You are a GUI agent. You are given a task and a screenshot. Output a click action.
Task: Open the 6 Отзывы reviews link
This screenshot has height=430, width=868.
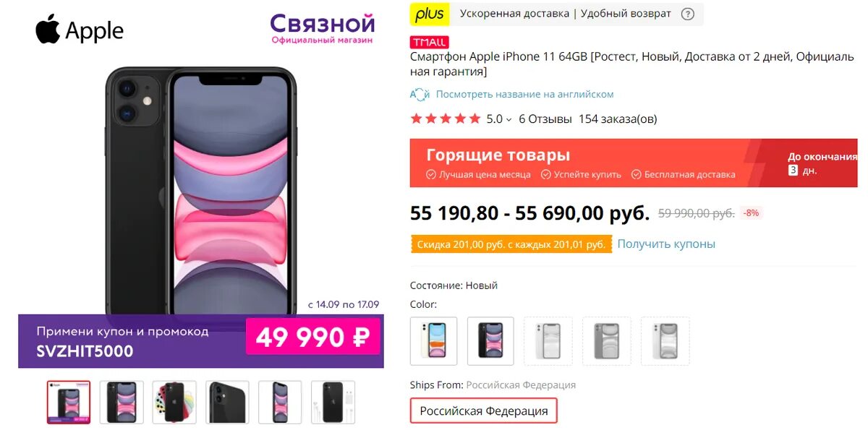point(545,119)
